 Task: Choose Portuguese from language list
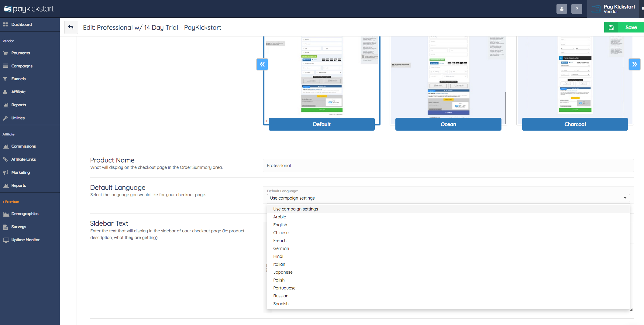point(448,288)
